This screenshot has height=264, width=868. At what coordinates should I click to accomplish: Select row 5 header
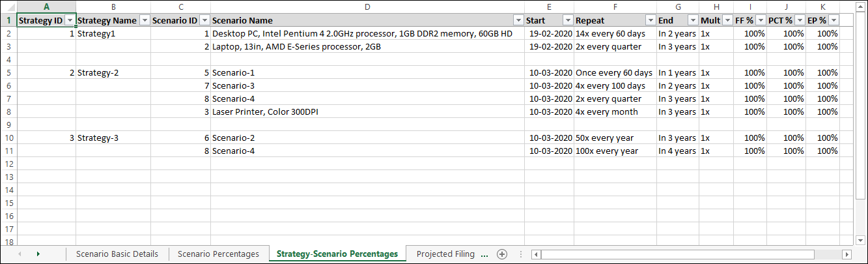tap(8, 72)
